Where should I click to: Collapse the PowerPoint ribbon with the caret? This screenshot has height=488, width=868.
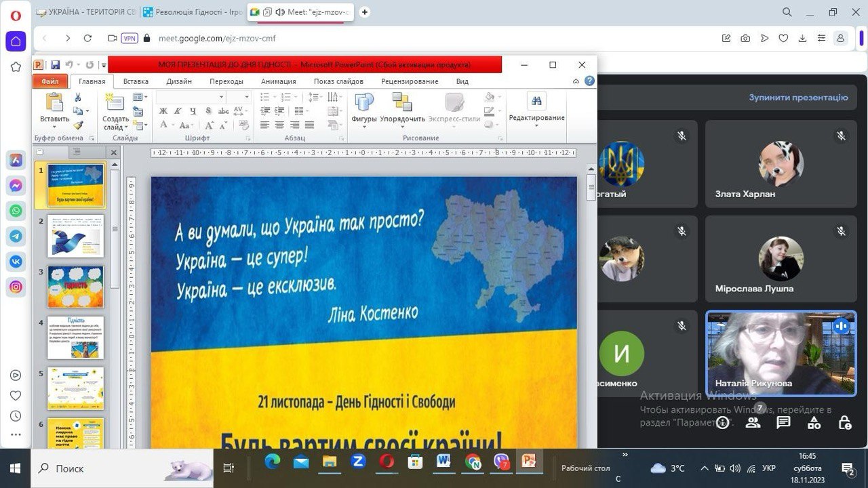click(576, 81)
